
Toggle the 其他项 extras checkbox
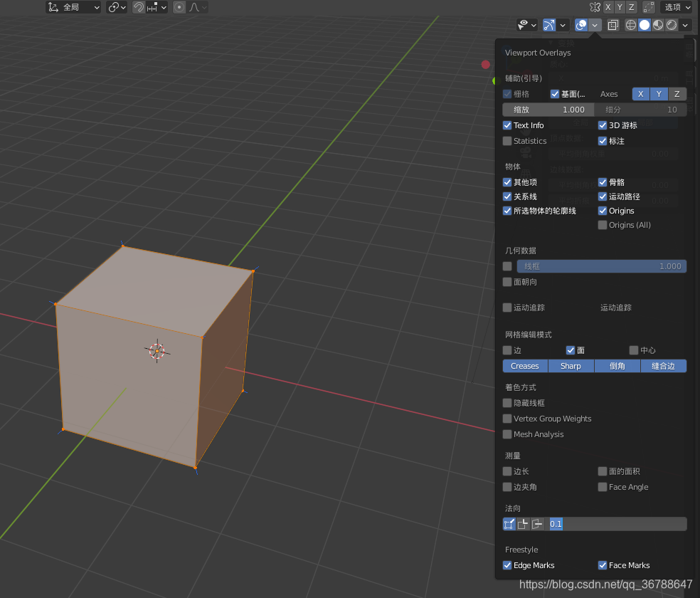tap(507, 182)
